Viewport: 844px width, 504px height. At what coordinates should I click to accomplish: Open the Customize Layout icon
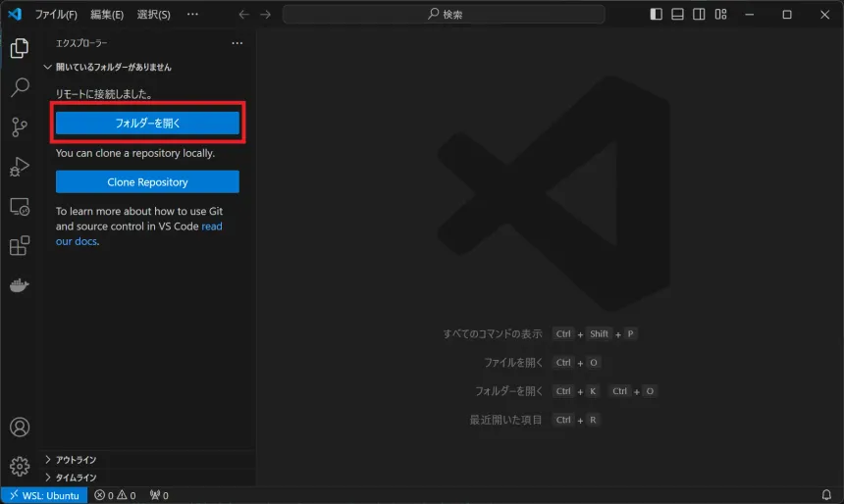point(720,15)
